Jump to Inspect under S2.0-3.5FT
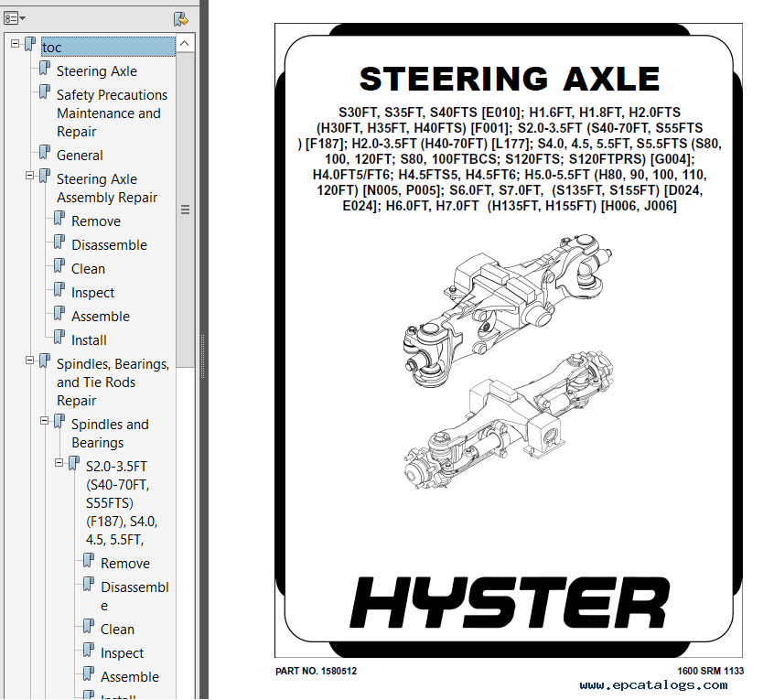The height and width of the screenshot is (700, 774). coord(122,653)
